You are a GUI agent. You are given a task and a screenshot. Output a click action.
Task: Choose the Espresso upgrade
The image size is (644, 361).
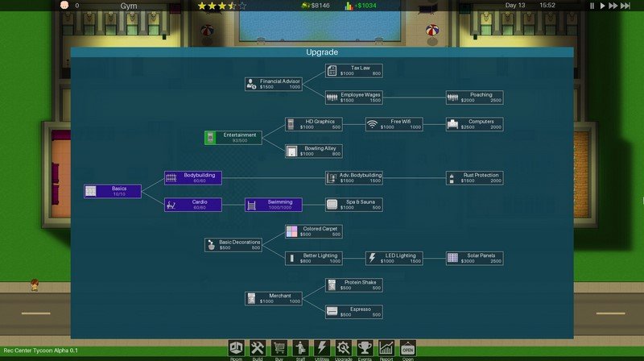[x=354, y=311]
